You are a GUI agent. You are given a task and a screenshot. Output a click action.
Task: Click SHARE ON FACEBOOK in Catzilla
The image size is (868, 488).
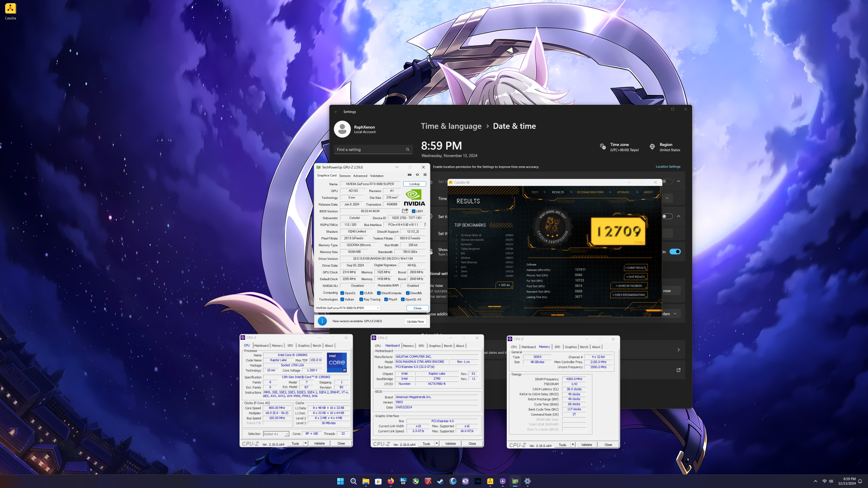pos(629,286)
